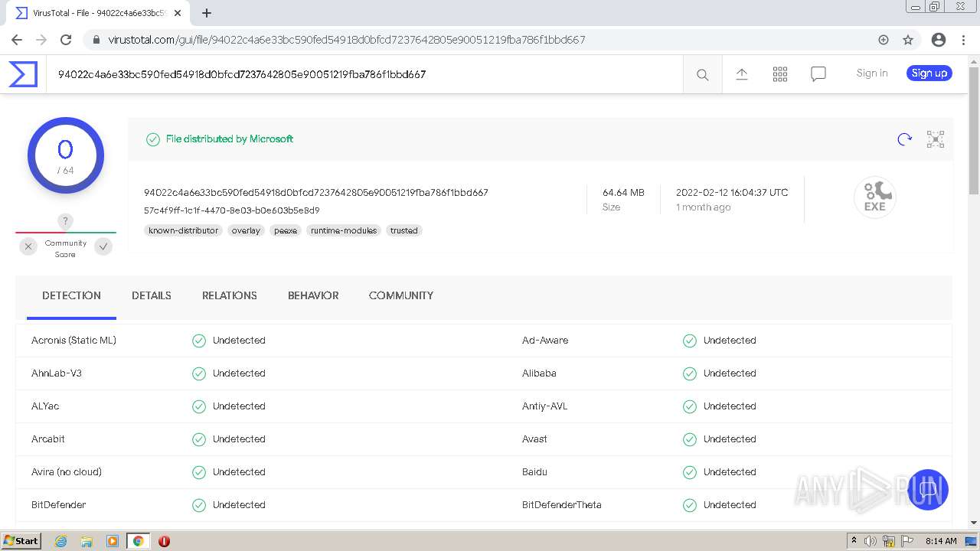Image resolution: width=980 pixels, height=551 pixels.
Task: Click the Sign in link
Action: tap(872, 73)
